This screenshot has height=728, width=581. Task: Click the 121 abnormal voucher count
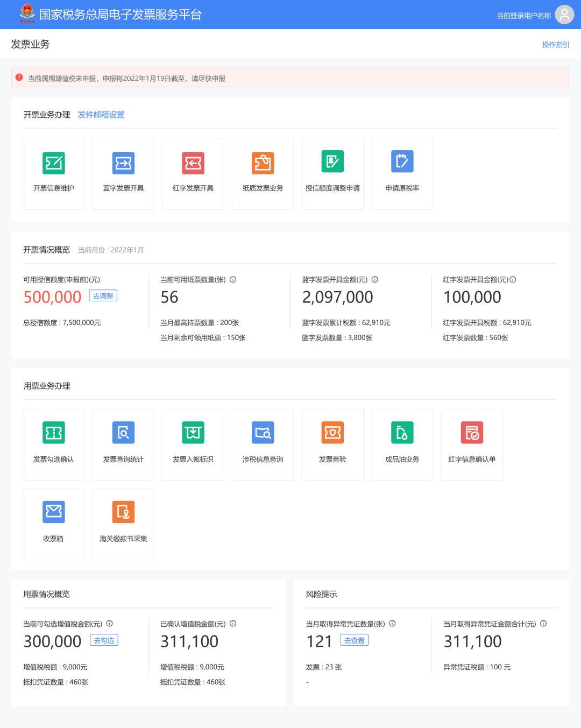tap(320, 641)
